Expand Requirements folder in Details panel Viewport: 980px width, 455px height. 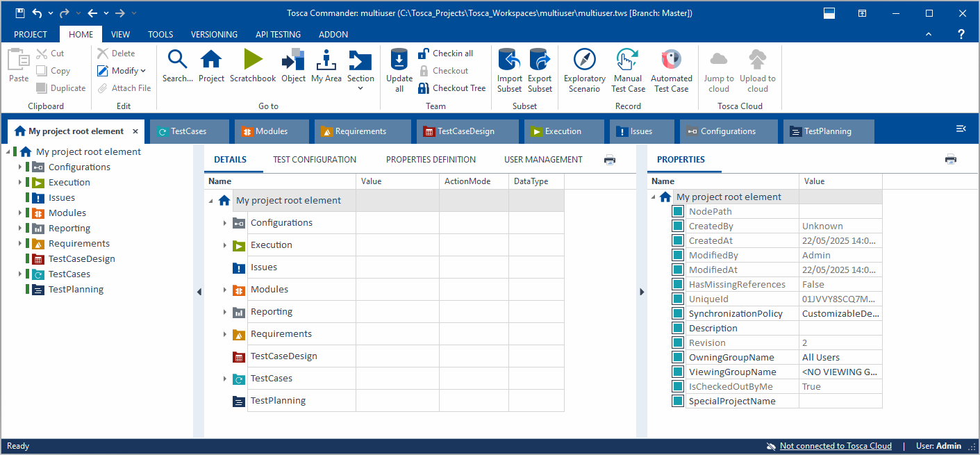click(x=225, y=334)
